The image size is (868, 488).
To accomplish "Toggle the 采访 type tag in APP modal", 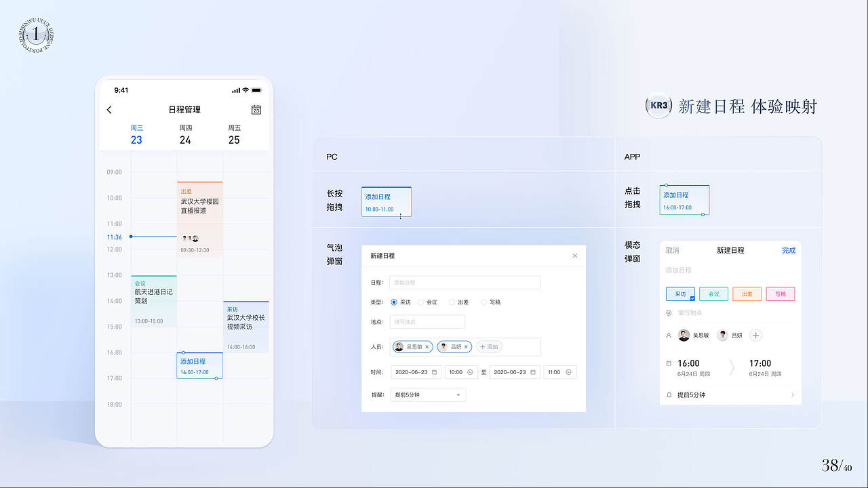I will [x=680, y=294].
